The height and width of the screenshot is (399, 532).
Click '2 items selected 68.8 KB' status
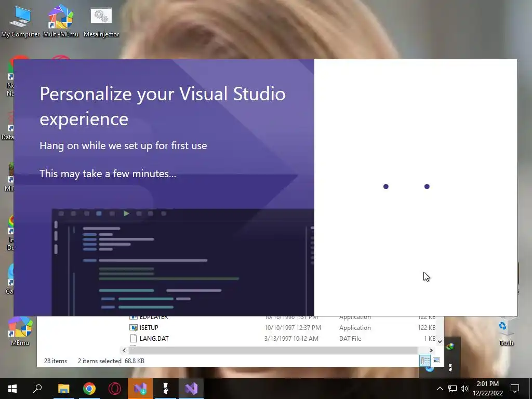point(111,361)
